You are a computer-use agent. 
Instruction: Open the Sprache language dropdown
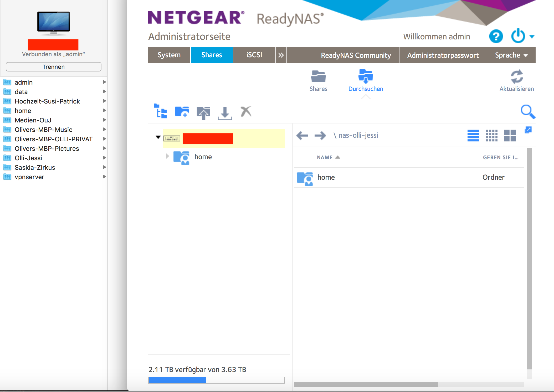coord(511,55)
